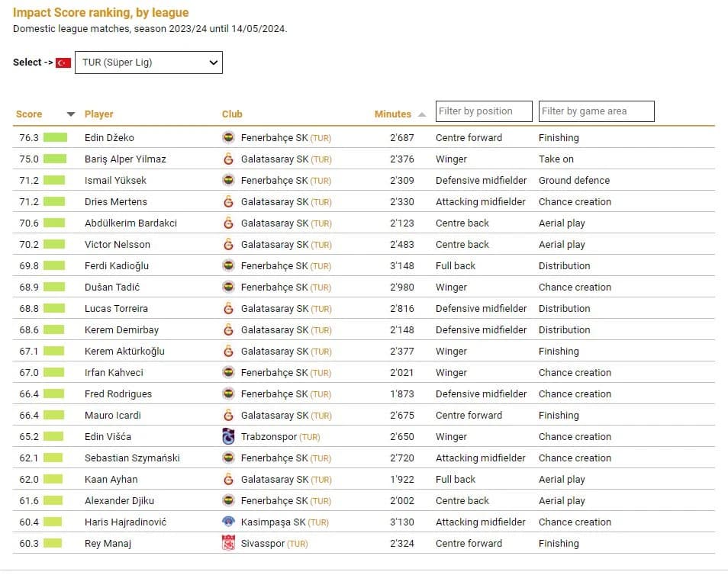The height and width of the screenshot is (575, 728).
Task: Click Ground defence game area cell
Action: click(575, 181)
